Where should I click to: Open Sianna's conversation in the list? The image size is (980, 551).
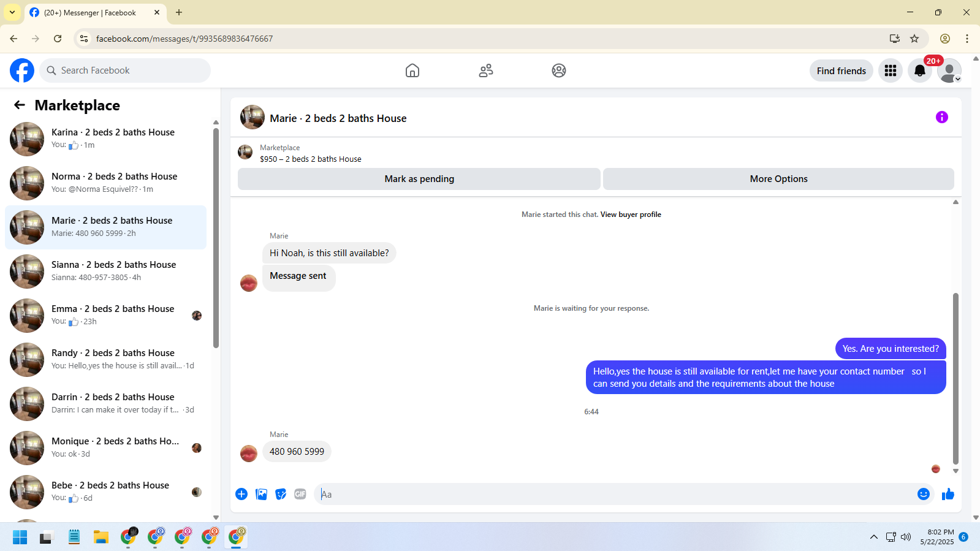[105, 272]
